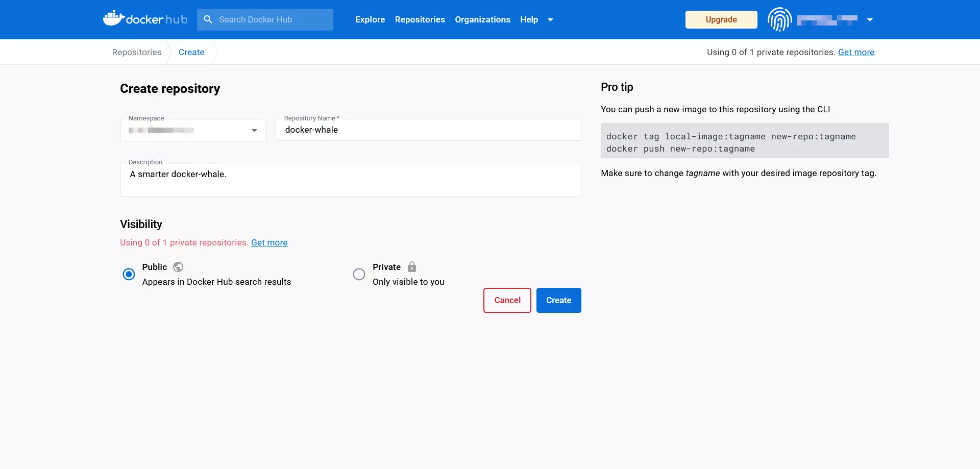Screen dimensions: 980x469
Task: Click the Repository Name input field
Action: pyautogui.click(x=428, y=130)
